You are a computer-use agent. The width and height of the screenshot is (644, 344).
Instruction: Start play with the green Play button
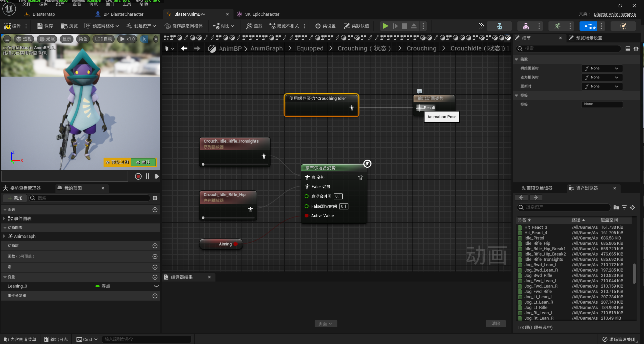coord(385,26)
